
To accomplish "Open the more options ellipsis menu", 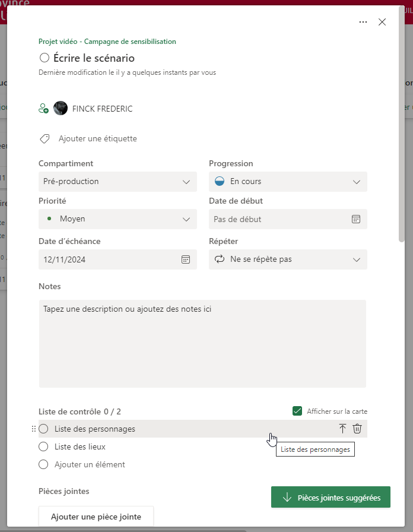I will point(363,22).
